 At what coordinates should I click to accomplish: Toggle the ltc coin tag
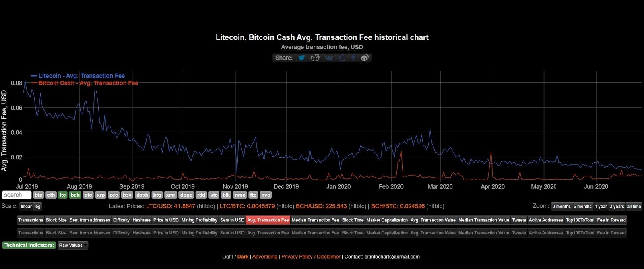click(x=63, y=195)
